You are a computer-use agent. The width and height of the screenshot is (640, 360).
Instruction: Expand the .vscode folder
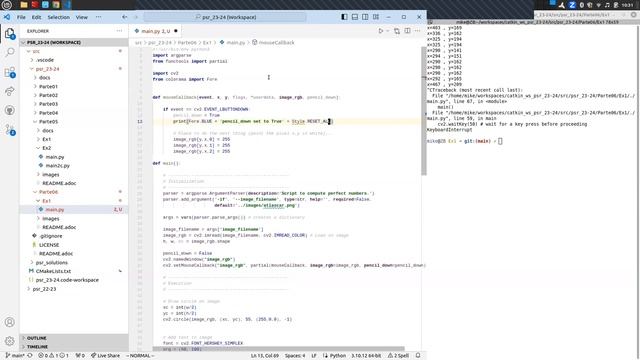point(44,60)
